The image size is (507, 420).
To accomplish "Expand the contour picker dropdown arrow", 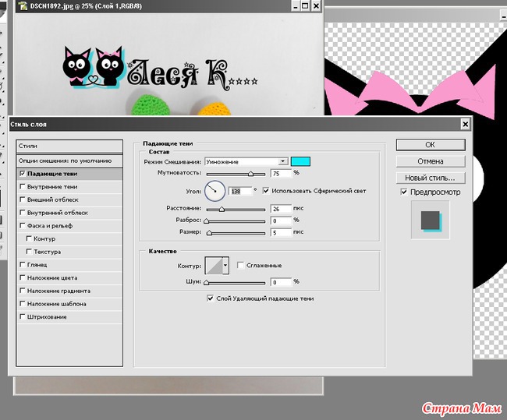I will tap(226, 266).
